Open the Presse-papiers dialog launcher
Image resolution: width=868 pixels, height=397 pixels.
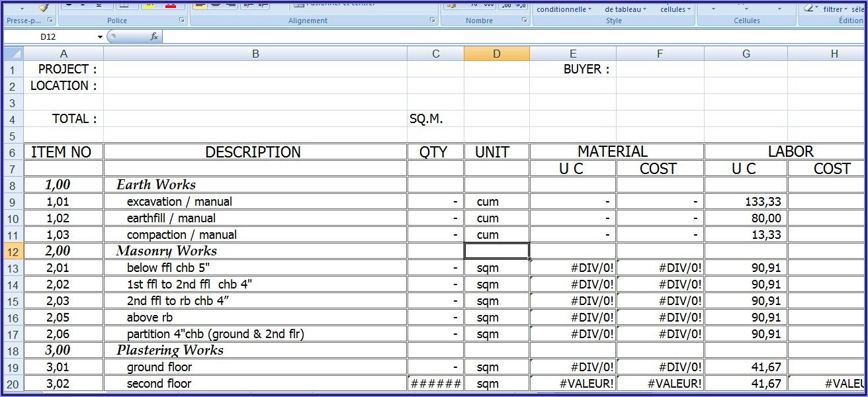point(50,21)
